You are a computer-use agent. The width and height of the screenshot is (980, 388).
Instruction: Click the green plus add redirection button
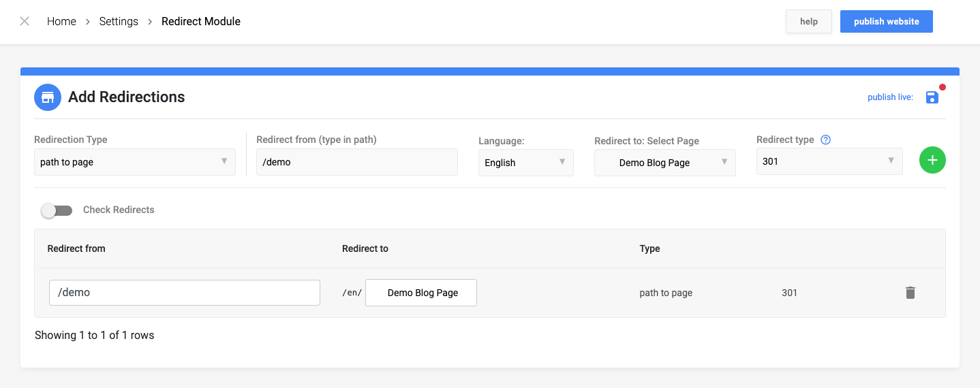[932, 160]
